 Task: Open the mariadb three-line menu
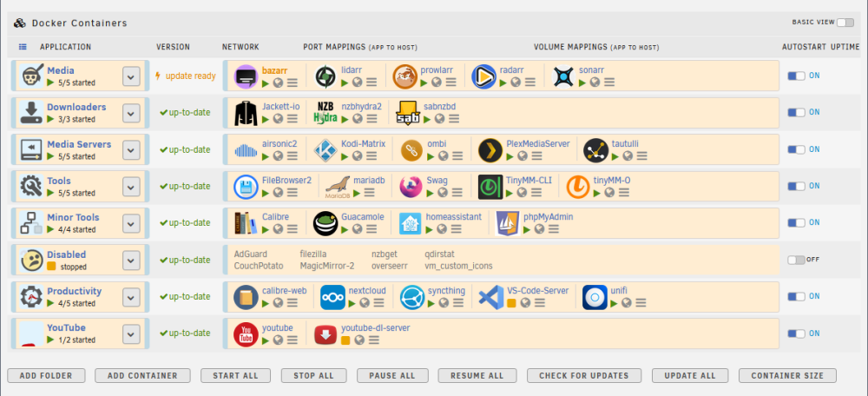click(x=369, y=192)
